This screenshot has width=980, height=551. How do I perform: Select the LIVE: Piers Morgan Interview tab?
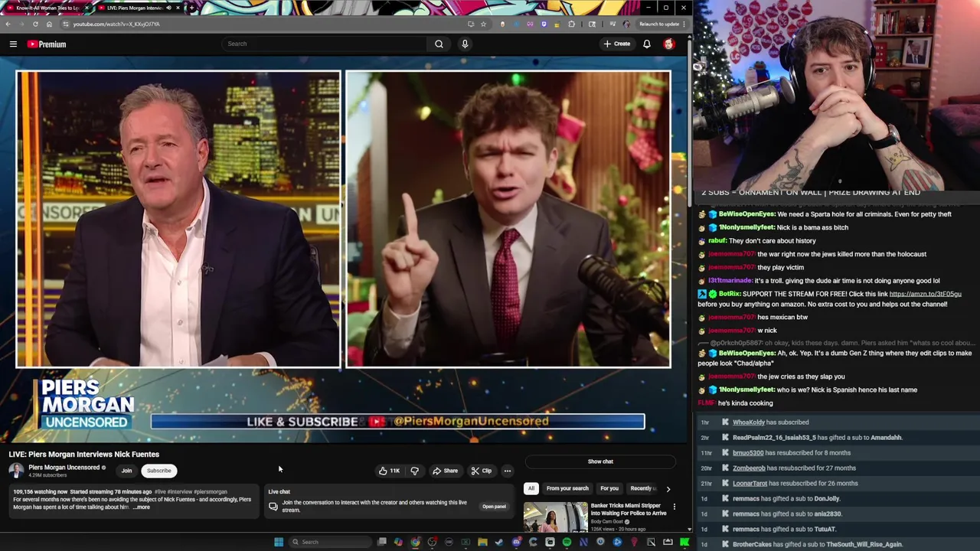click(x=138, y=8)
